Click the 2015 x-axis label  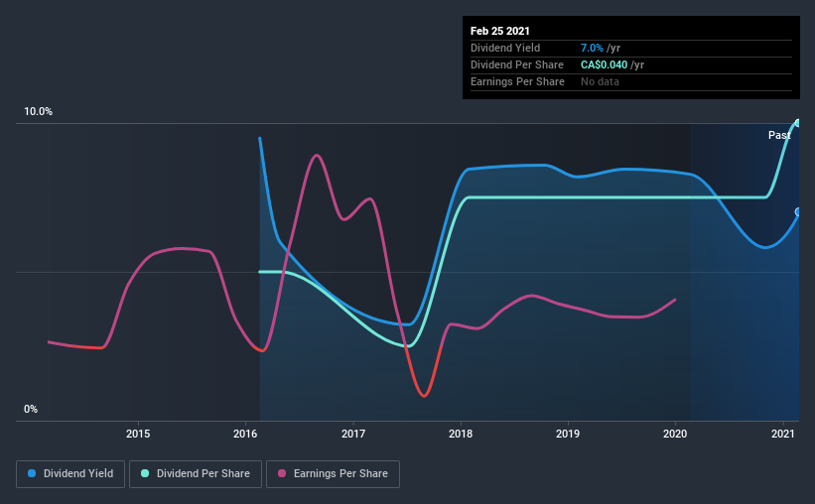pos(138,434)
